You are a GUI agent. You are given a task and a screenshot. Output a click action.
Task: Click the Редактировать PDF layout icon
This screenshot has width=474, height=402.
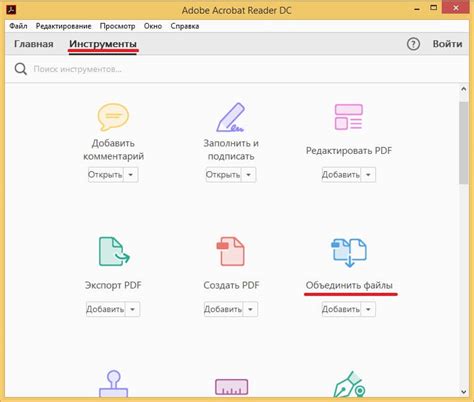[349, 117]
